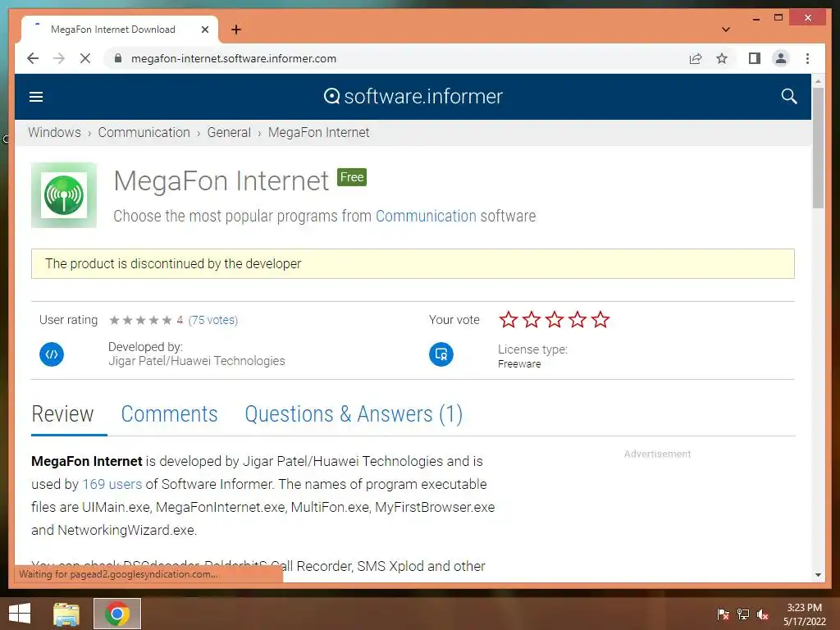Rate three stars in Your vote
This screenshot has width=840, height=630.
555,320
